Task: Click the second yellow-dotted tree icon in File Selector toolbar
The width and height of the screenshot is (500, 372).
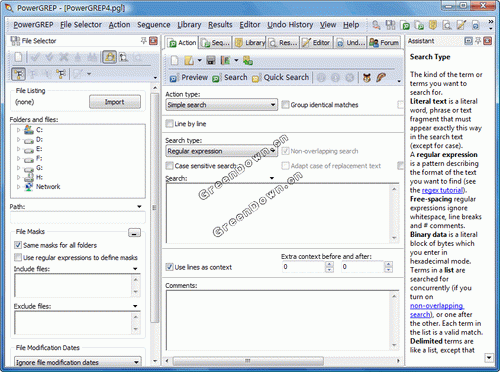Action: (61, 74)
